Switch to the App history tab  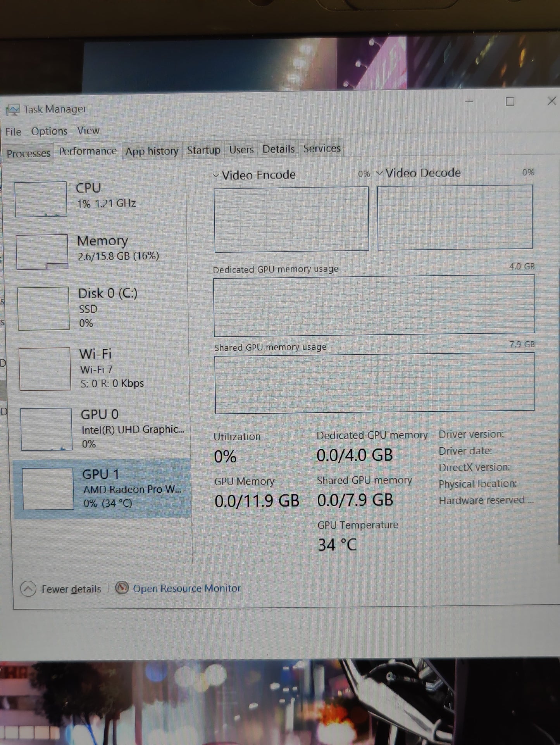(x=152, y=151)
